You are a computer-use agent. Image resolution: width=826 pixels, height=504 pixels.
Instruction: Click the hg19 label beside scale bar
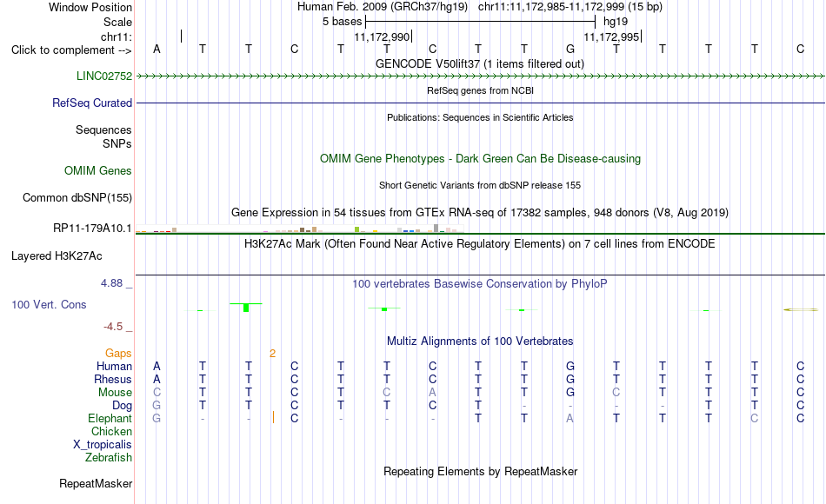pyautogui.click(x=616, y=22)
